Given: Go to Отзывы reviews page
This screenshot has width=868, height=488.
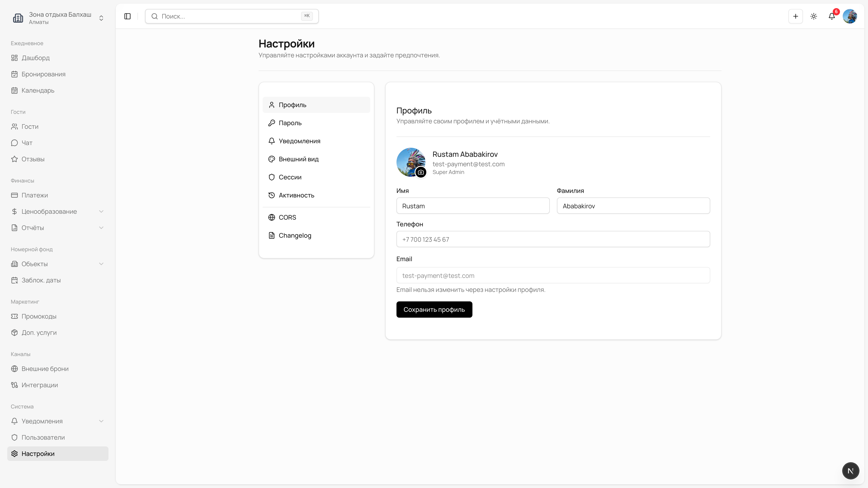Looking at the screenshot, I should [33, 159].
